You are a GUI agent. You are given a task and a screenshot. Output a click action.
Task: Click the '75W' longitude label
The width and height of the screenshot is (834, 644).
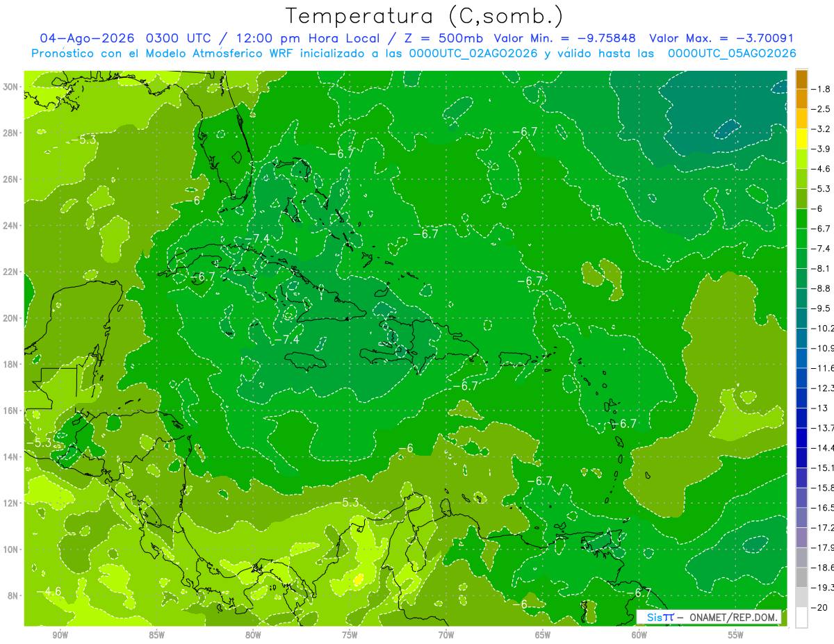tap(350, 635)
